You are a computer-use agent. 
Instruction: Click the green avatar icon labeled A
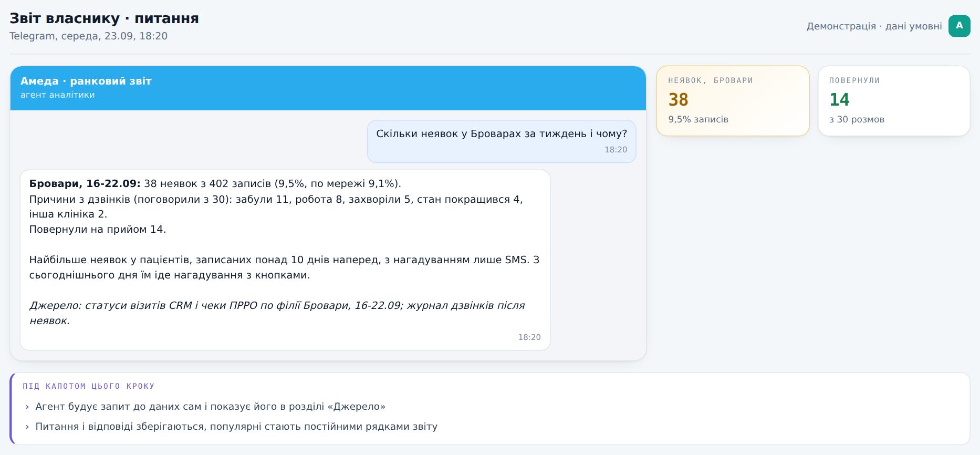click(x=959, y=26)
